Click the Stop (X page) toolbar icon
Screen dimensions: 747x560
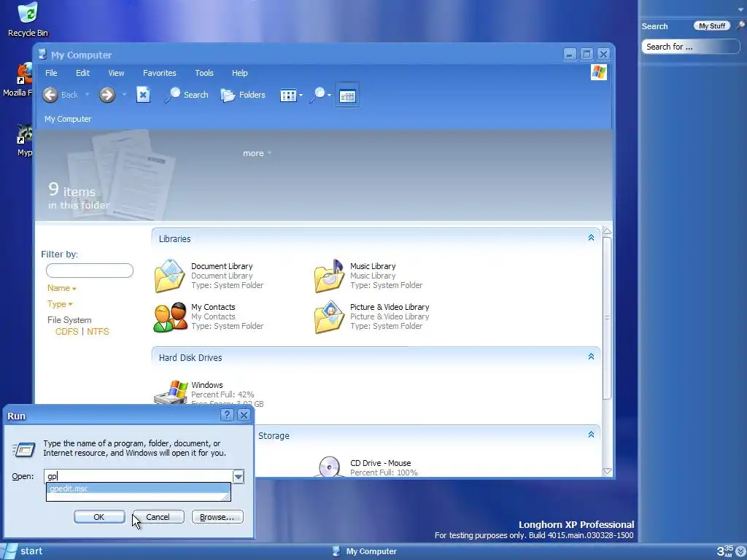[x=143, y=95]
